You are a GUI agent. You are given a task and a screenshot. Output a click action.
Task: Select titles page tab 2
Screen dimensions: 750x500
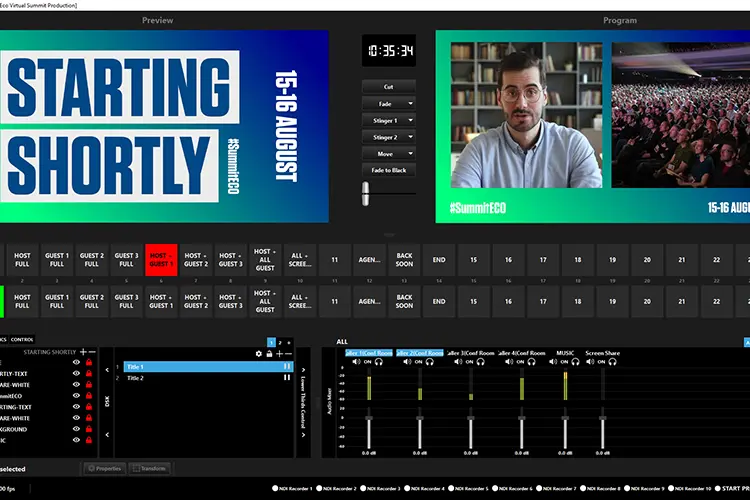coord(280,343)
